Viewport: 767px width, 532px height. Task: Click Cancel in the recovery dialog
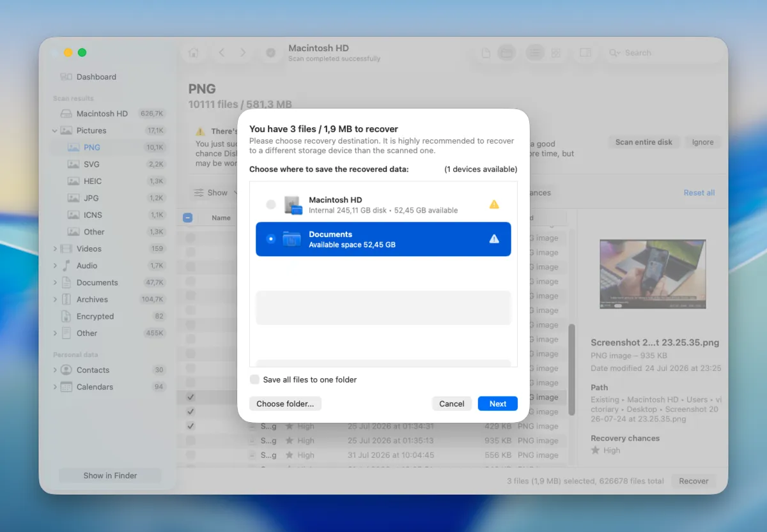[452, 404]
